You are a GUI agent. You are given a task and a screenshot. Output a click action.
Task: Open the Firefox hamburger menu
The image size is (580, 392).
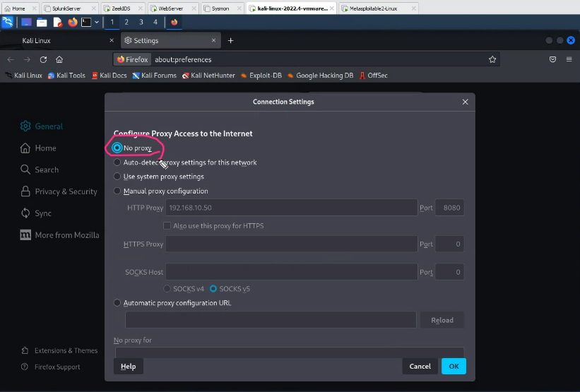569,59
